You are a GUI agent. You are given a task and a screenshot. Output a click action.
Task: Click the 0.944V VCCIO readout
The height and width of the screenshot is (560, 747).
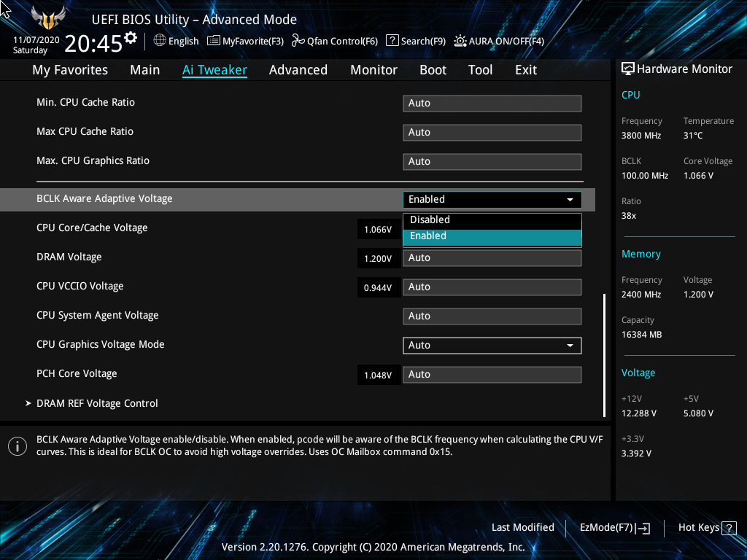tap(378, 287)
